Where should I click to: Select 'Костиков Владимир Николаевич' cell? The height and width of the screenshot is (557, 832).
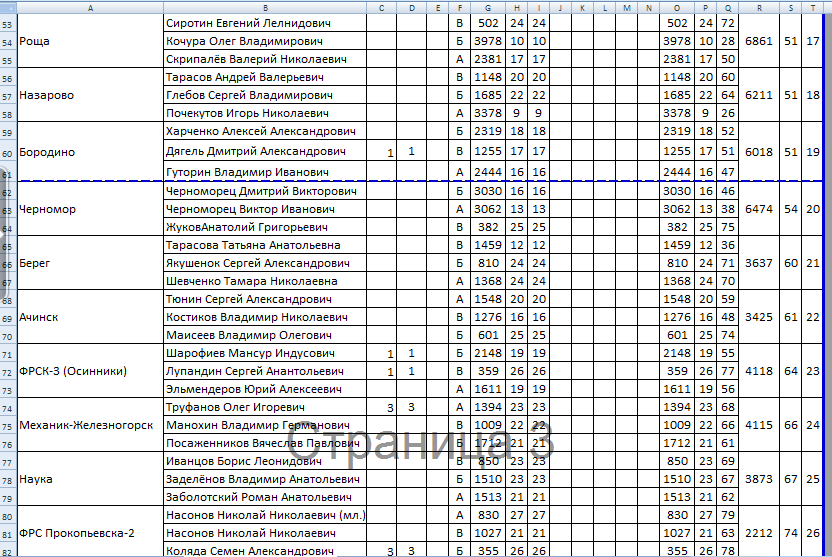(x=265, y=317)
